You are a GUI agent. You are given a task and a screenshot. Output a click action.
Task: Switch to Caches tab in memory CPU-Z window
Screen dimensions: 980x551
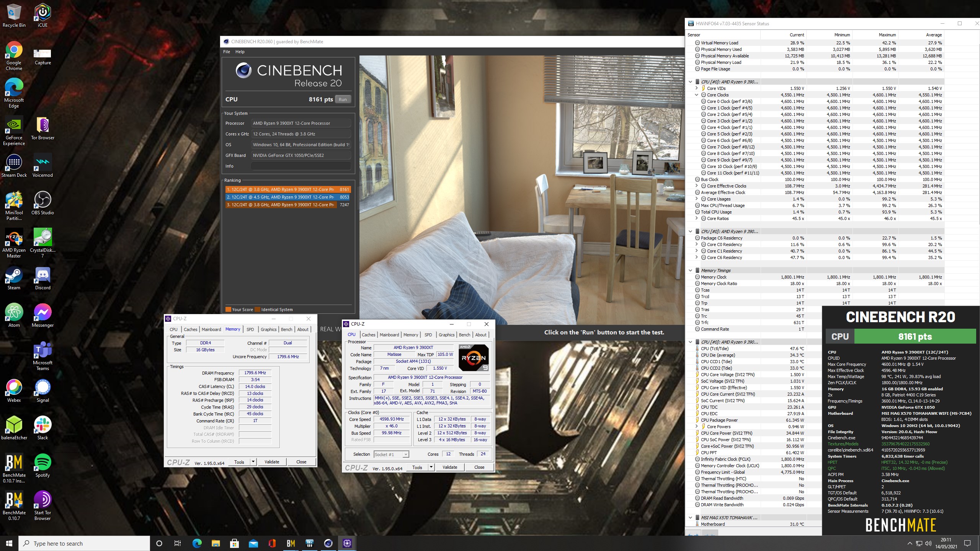[x=190, y=329]
